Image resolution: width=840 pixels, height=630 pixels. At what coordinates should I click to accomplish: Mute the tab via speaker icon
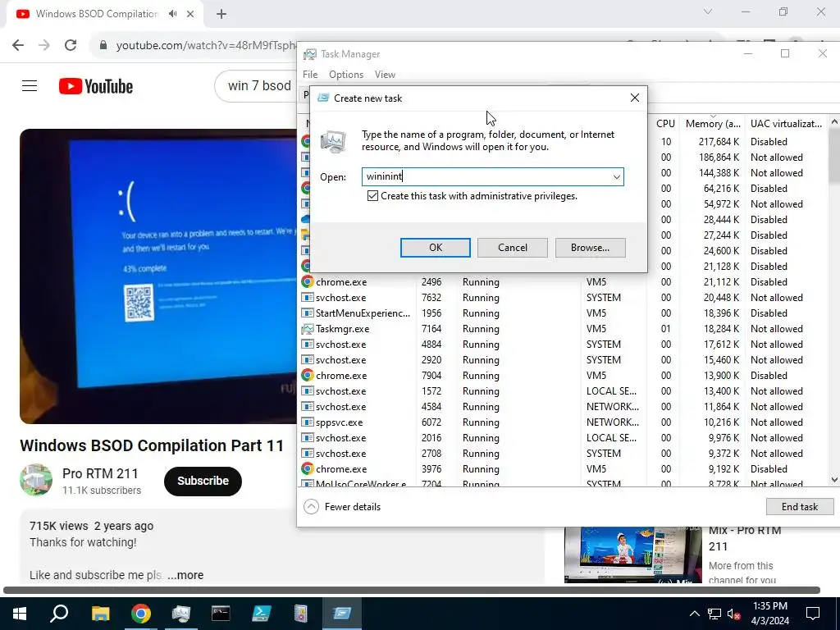coord(172,14)
